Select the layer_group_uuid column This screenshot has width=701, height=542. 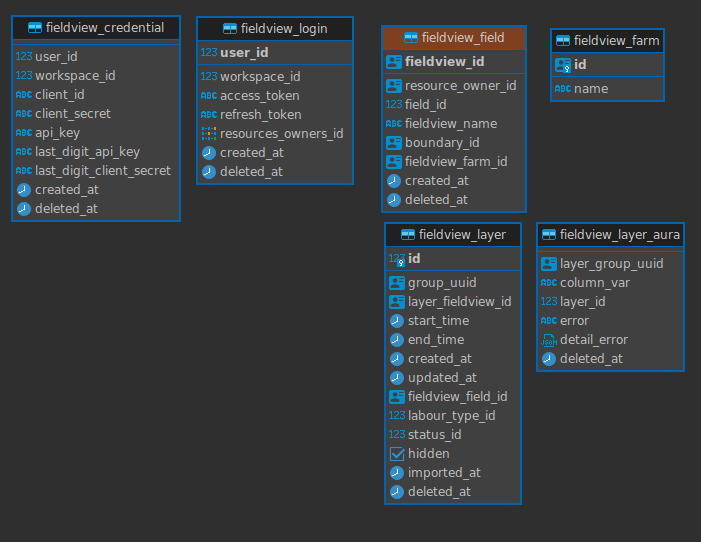tap(610, 264)
